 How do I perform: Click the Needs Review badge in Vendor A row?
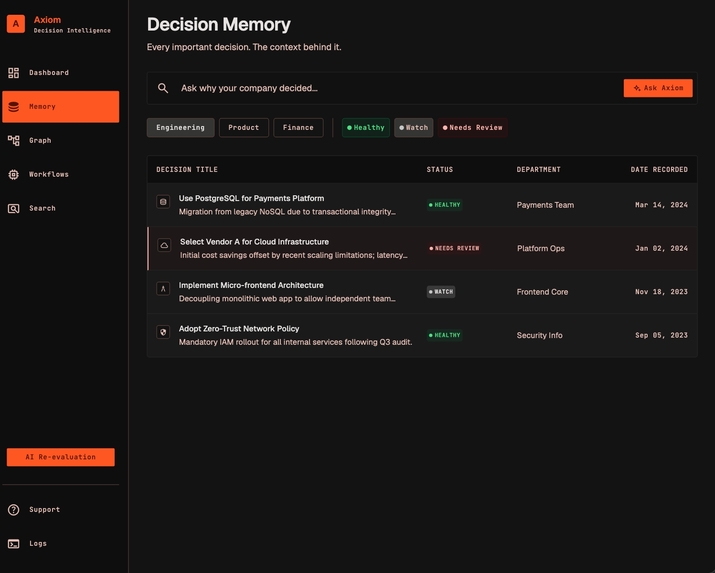[x=454, y=248]
